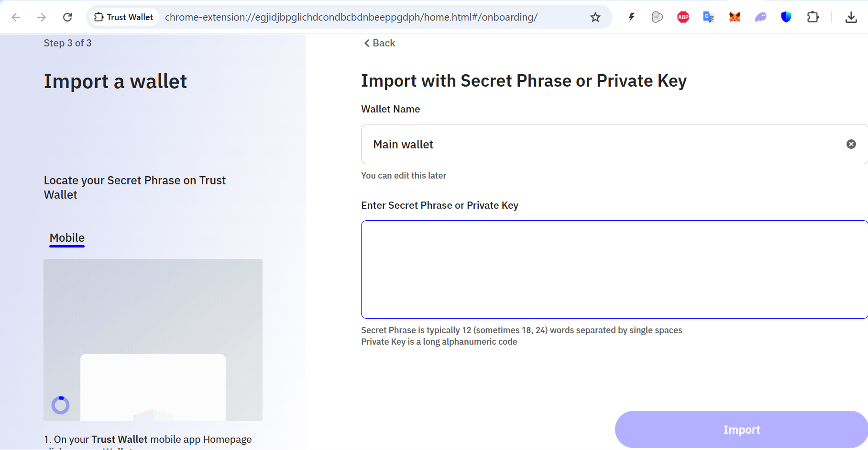868x450 pixels.
Task: Bookmark this page with the star icon
Action: click(595, 17)
